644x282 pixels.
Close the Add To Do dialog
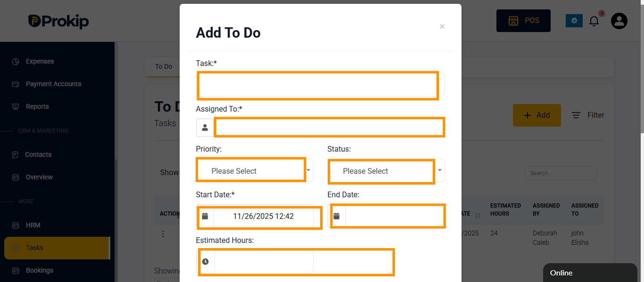click(442, 26)
